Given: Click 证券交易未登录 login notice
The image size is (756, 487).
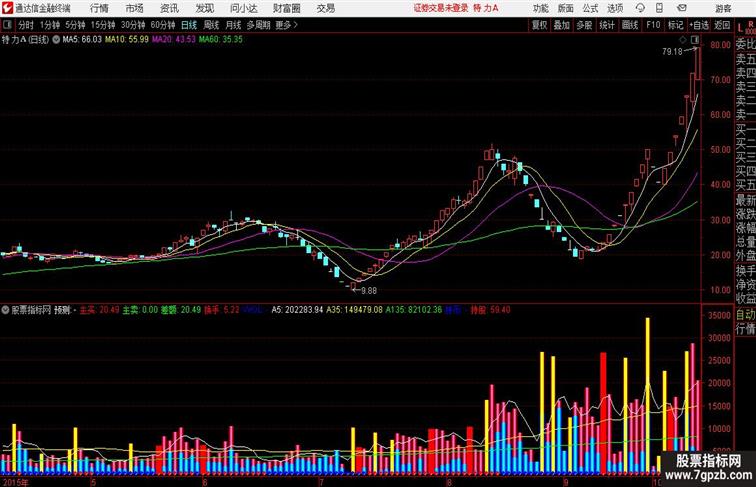Looking at the screenshot, I should pyautogui.click(x=441, y=8).
